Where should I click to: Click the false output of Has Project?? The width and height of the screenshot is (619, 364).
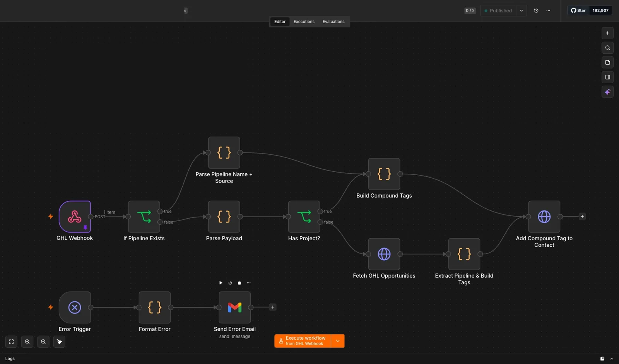(x=320, y=222)
